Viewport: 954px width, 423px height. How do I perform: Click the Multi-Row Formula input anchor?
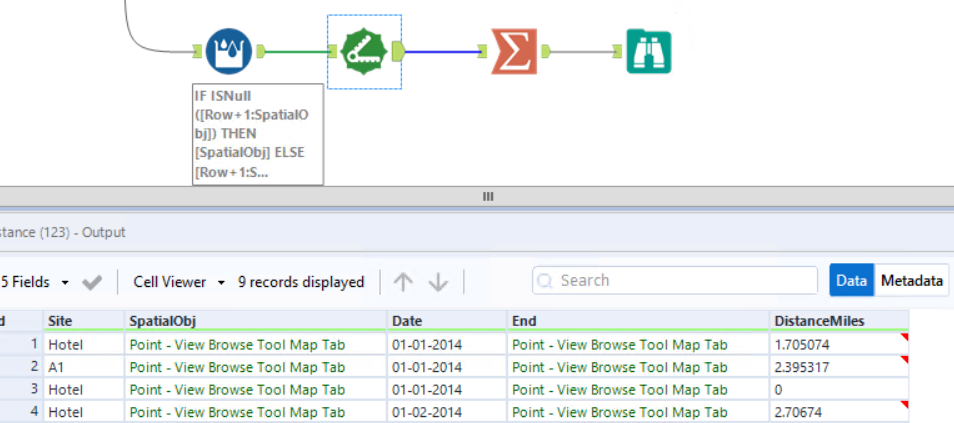tap(197, 51)
